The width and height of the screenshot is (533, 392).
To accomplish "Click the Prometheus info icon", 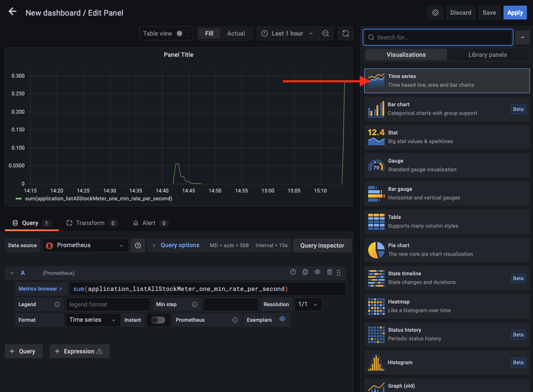I will tap(235, 320).
